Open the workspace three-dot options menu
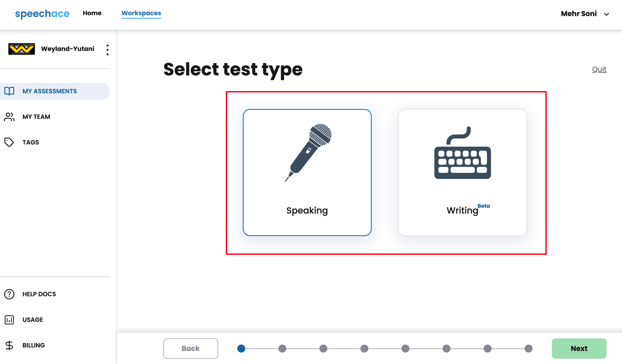This screenshot has height=364, width=622. click(x=107, y=50)
